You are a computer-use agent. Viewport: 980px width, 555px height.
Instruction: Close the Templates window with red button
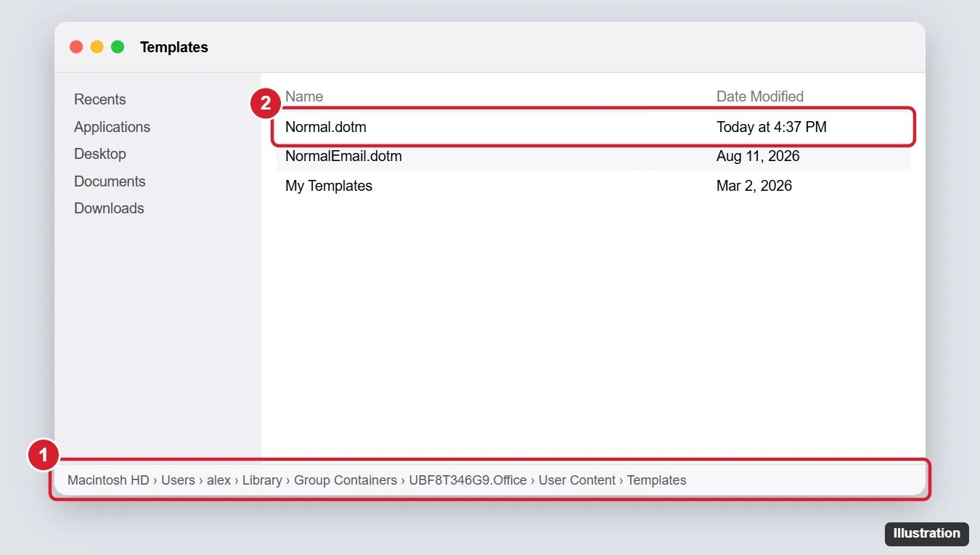point(76,47)
